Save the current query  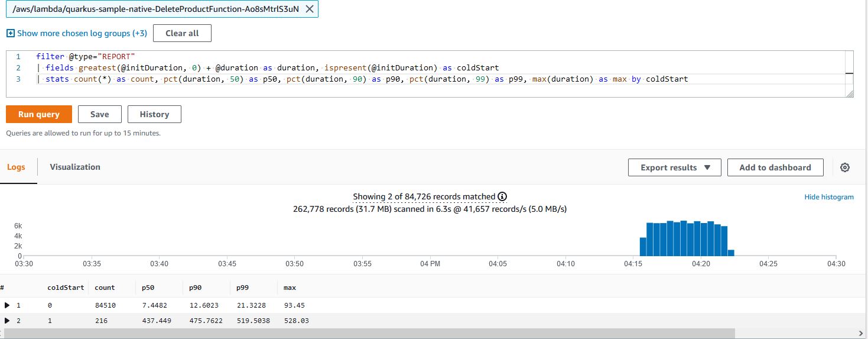pos(99,114)
